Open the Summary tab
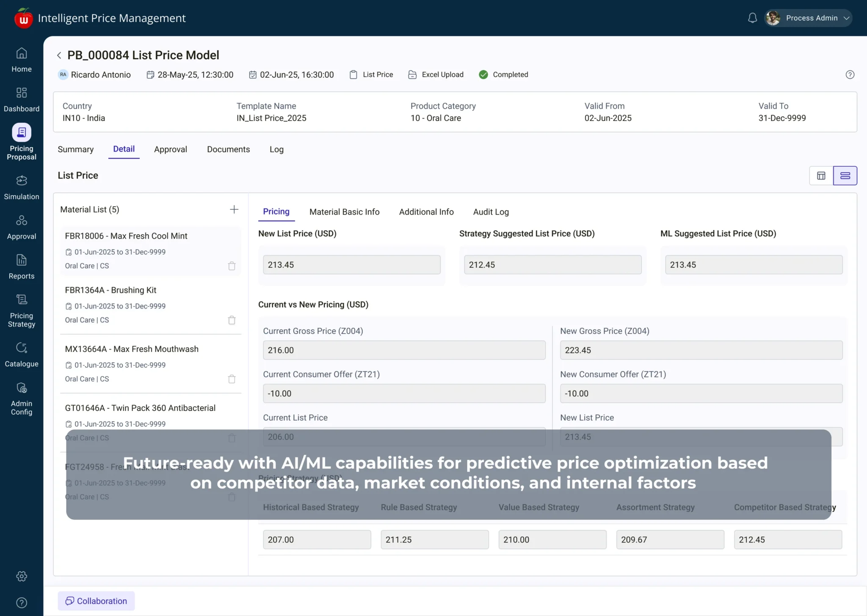867x616 pixels. [76, 149]
